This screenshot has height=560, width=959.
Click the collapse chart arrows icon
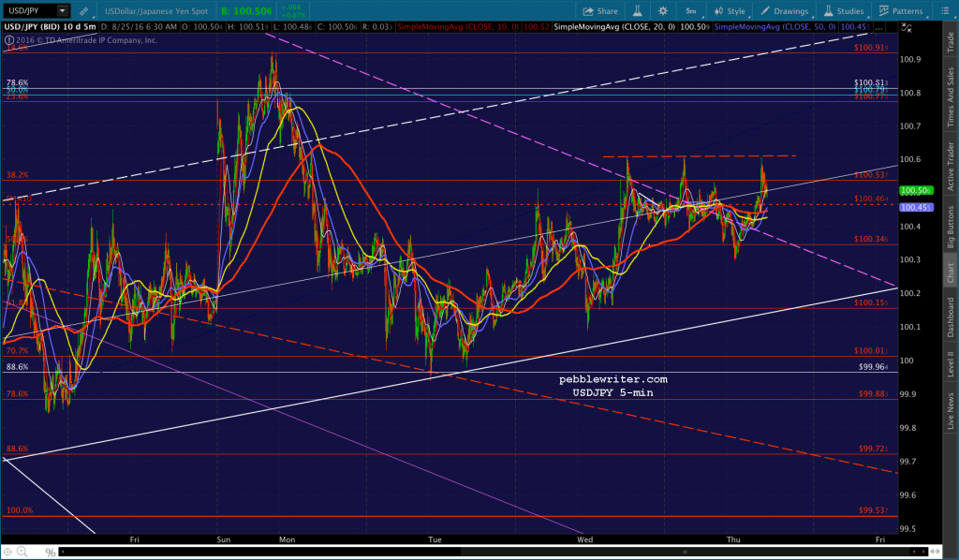pyautogui.click(x=907, y=27)
